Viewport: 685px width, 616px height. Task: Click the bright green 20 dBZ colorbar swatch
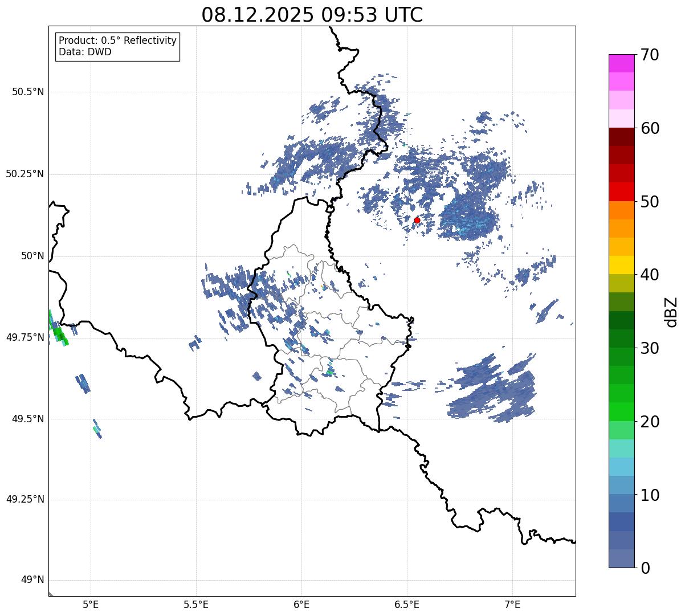(x=621, y=412)
